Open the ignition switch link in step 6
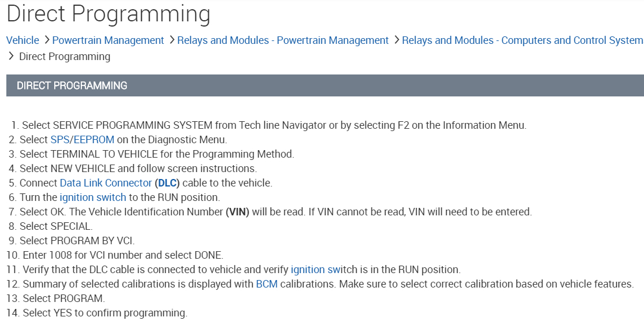This screenshot has width=644, height=332. click(92, 197)
